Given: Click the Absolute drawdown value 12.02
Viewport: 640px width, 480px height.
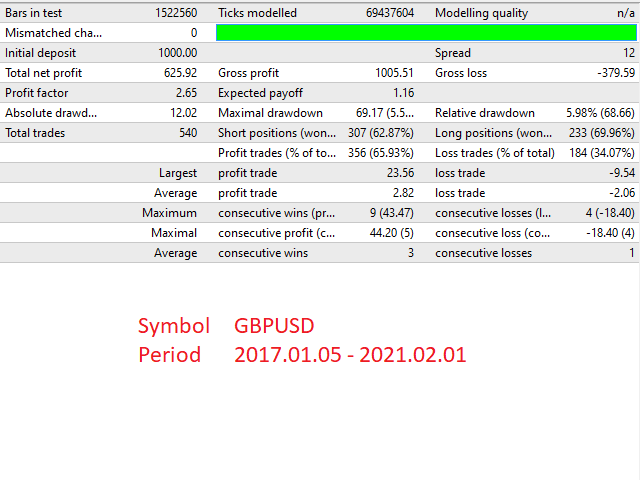Looking at the screenshot, I should pos(184,113).
